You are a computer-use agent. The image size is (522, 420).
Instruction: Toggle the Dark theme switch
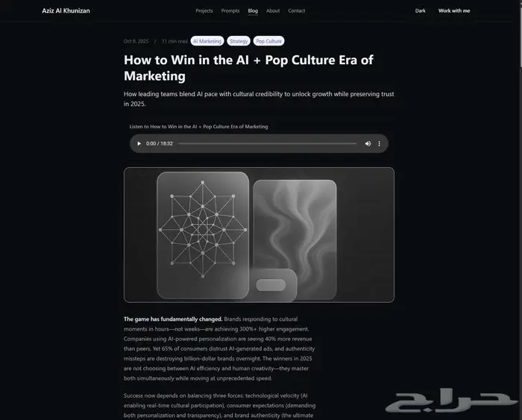[420, 10]
